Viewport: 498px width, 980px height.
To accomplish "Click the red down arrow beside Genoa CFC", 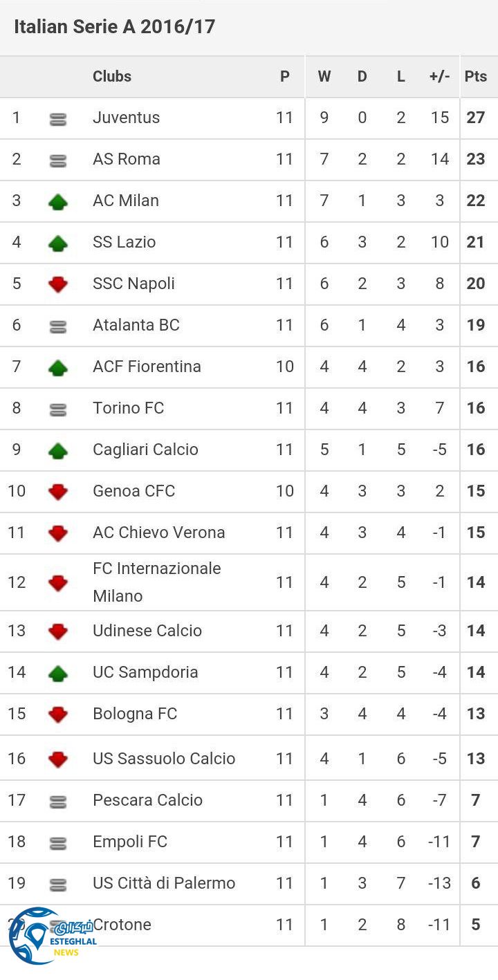I will (x=58, y=492).
